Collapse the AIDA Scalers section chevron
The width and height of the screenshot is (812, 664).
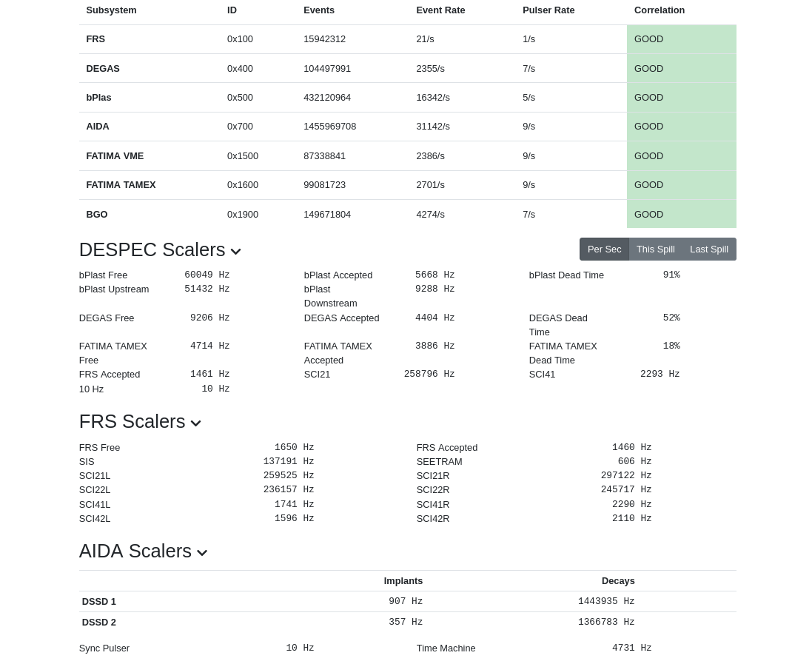tap(202, 553)
